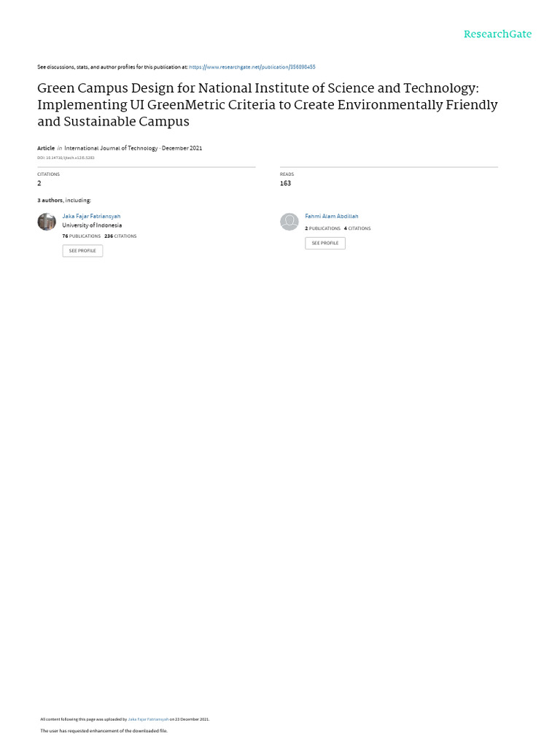The width and height of the screenshot is (560, 747).
Task: Click the CITATIONS count of 2
Action: coord(39,183)
